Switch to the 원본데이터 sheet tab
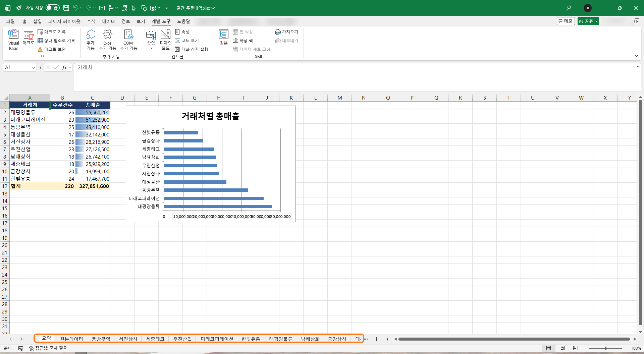 click(x=71, y=339)
